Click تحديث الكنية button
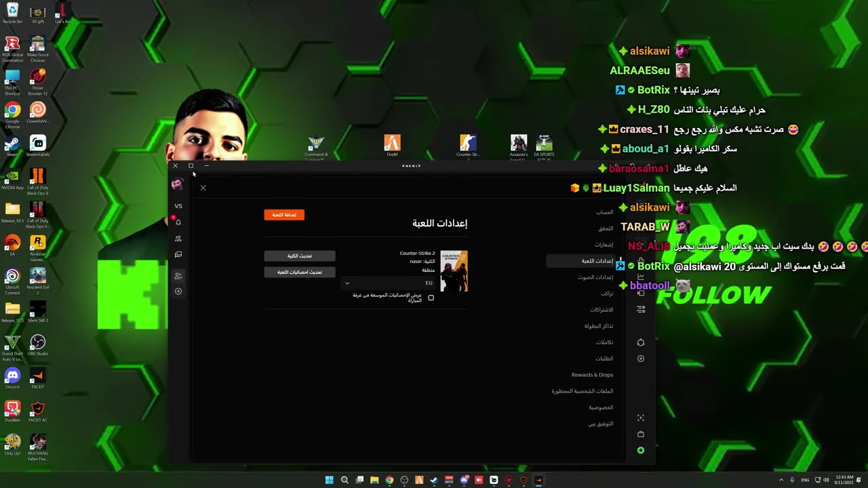The image size is (868, 488). click(x=300, y=256)
